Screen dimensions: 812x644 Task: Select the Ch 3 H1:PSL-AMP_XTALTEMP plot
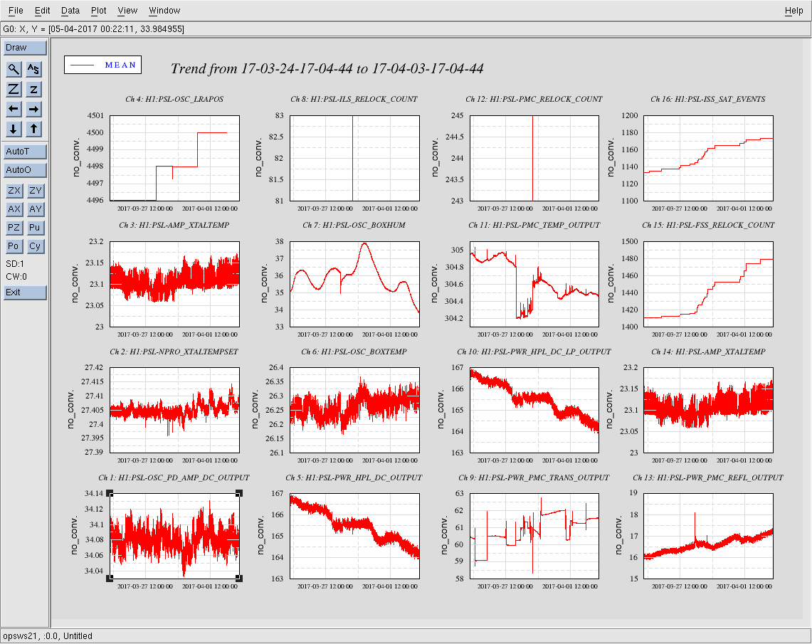point(175,284)
